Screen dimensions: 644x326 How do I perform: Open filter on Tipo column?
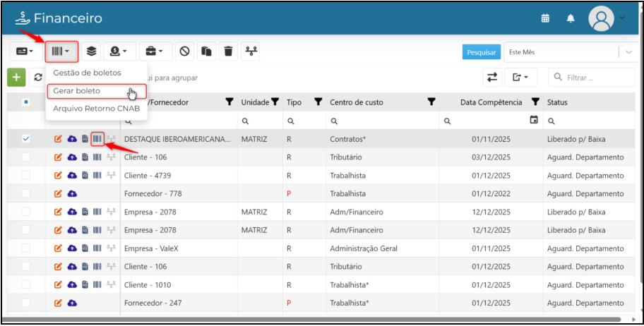[318, 102]
